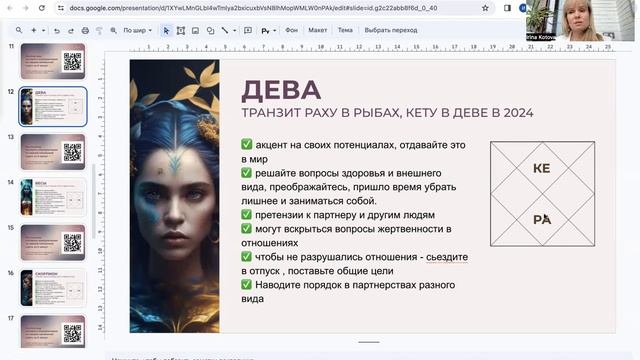The width and height of the screenshot is (640, 360).
Task: Open site information icon in address bar
Action: pyautogui.click(x=61, y=8)
